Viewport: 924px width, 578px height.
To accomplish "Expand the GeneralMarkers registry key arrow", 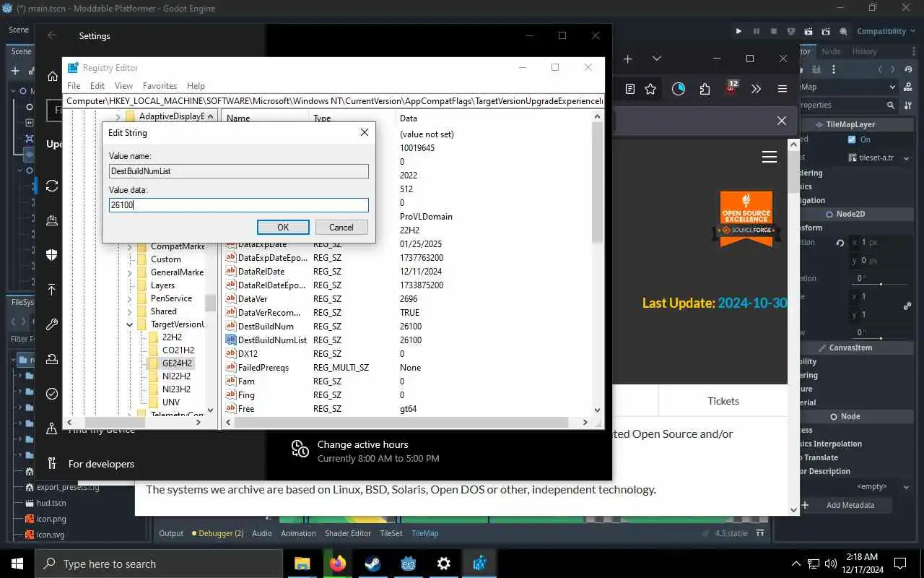I will [x=130, y=272].
